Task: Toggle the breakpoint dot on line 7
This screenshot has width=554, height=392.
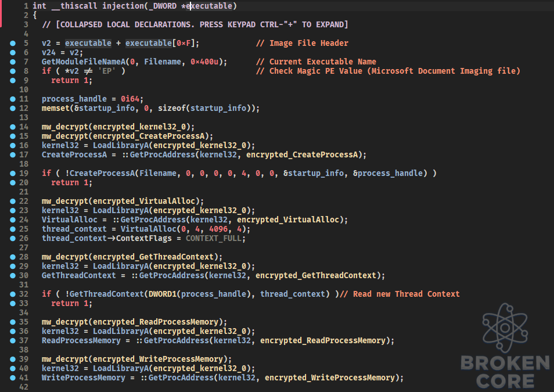Action: 13,62
